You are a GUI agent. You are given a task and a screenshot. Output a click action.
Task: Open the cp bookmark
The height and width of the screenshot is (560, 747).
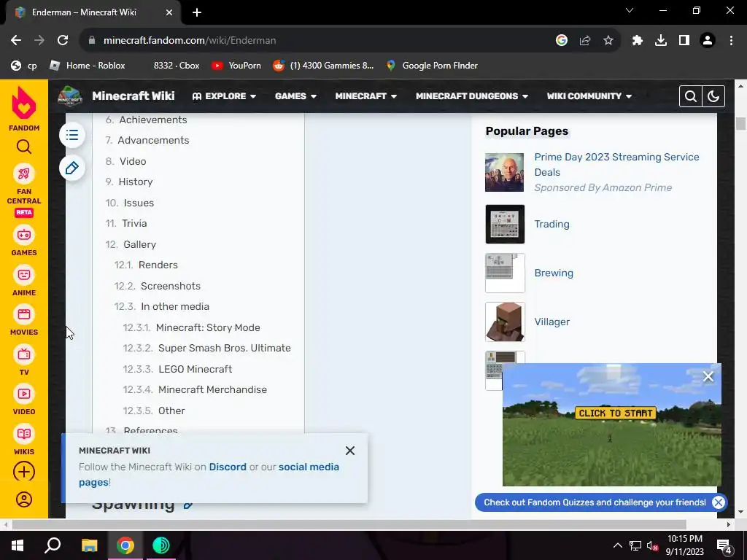24,66
